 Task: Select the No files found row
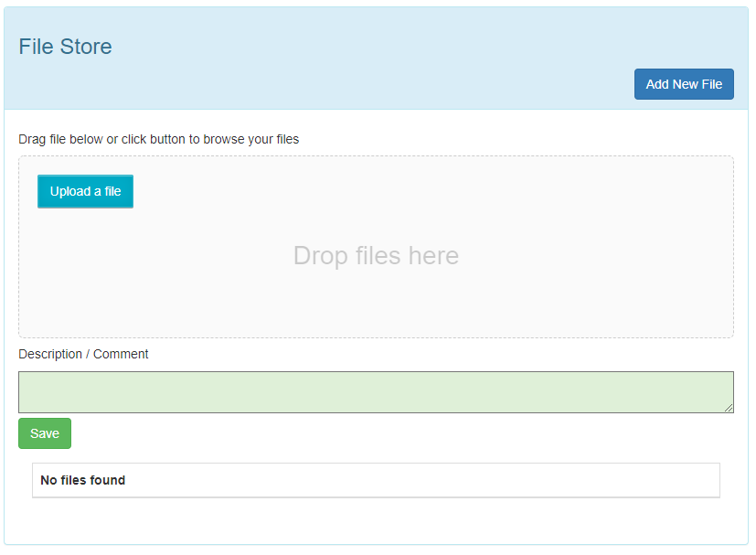coord(376,480)
